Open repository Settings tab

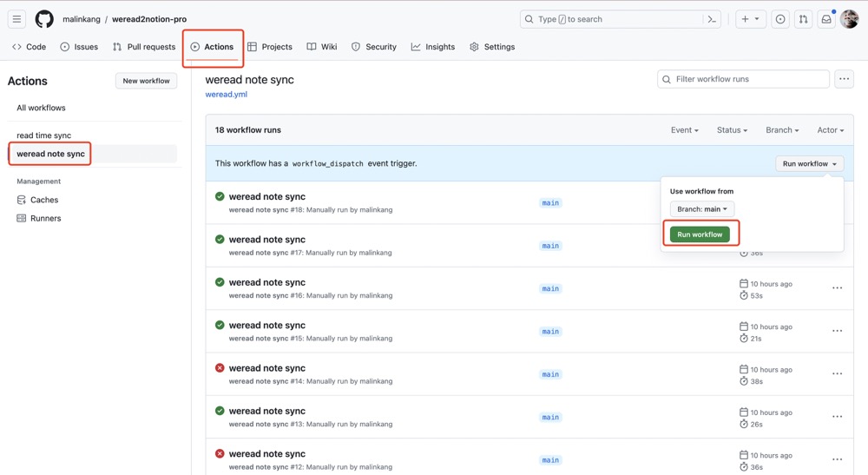(x=492, y=47)
